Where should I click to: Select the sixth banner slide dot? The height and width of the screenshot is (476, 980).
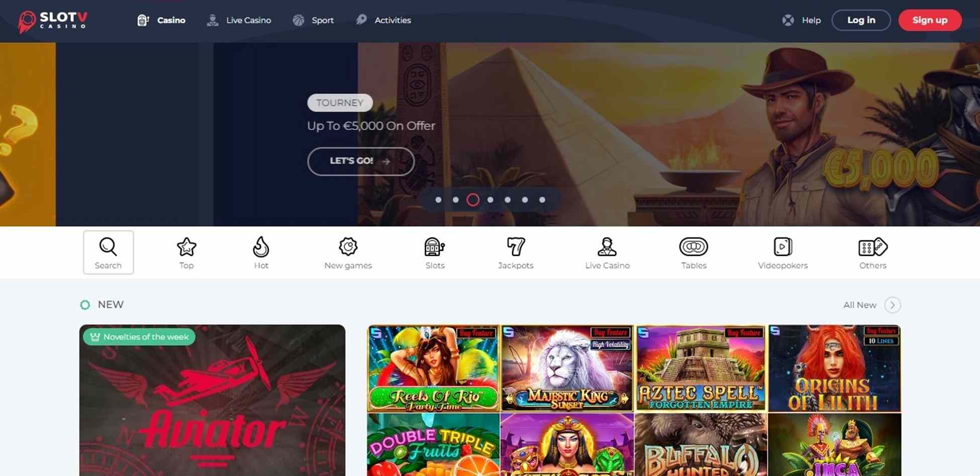(525, 200)
